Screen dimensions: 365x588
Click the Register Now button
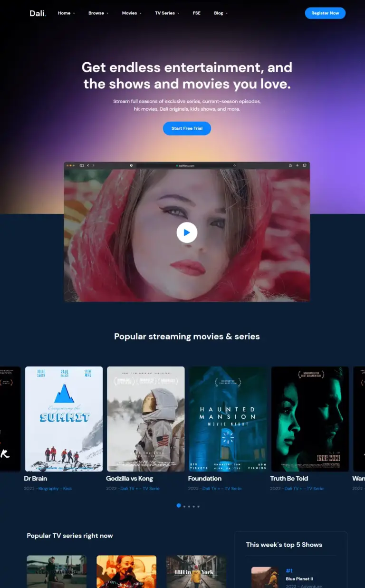(325, 13)
